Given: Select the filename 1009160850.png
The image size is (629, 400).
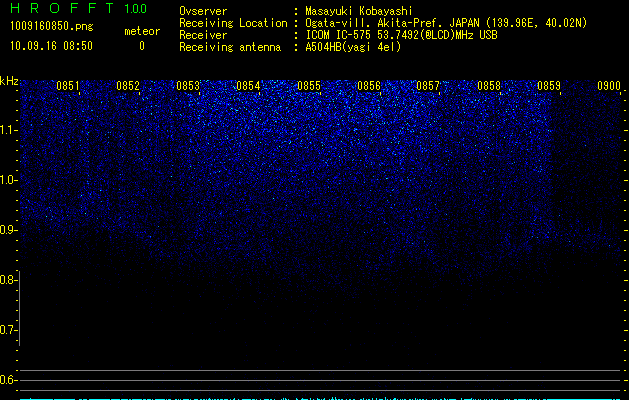Looking at the screenshot, I should pos(52,26).
